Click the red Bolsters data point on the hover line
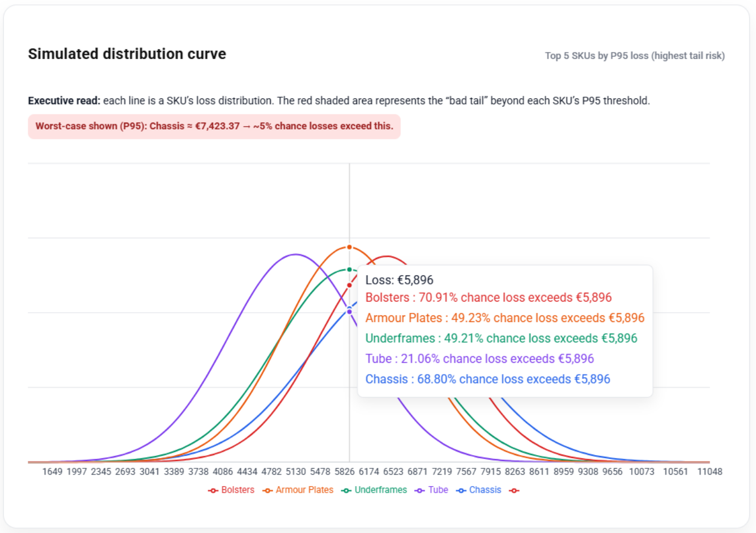 coord(350,285)
